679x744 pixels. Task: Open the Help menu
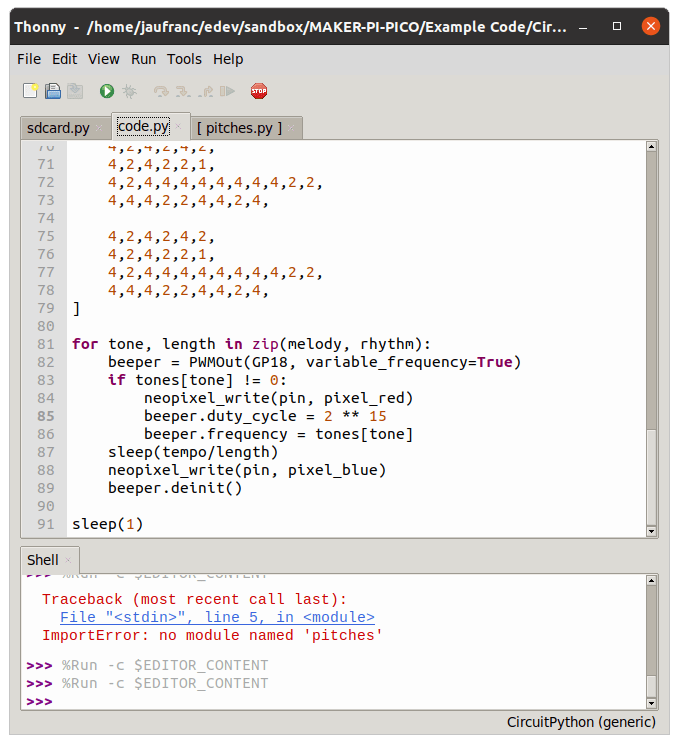[228, 59]
